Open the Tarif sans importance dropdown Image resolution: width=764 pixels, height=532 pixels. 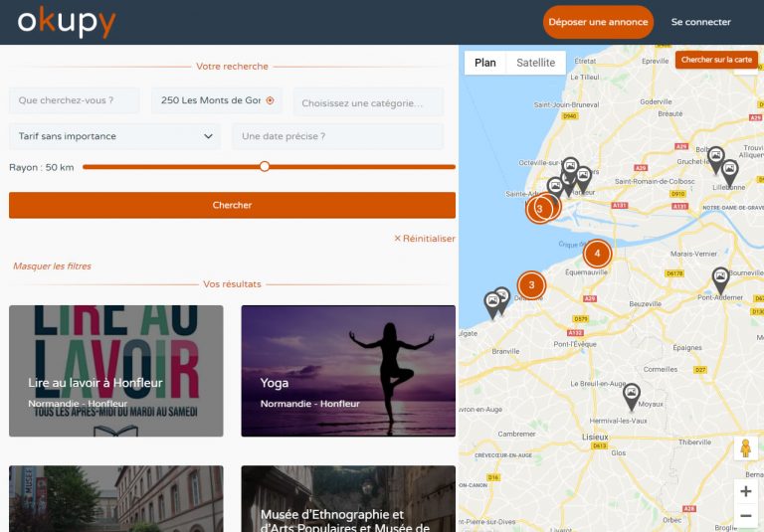click(114, 136)
